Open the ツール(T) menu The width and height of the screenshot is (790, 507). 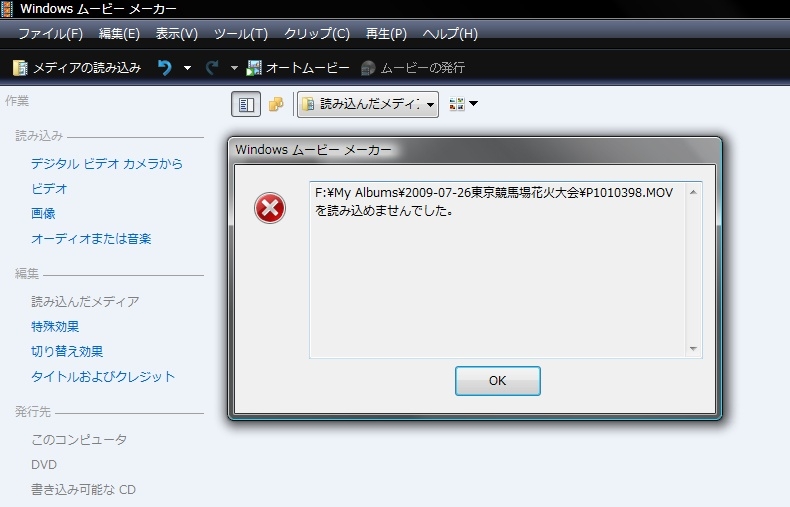coord(241,34)
